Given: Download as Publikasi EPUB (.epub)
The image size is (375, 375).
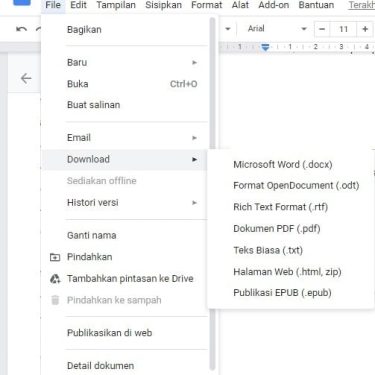Looking at the screenshot, I should point(290,293).
